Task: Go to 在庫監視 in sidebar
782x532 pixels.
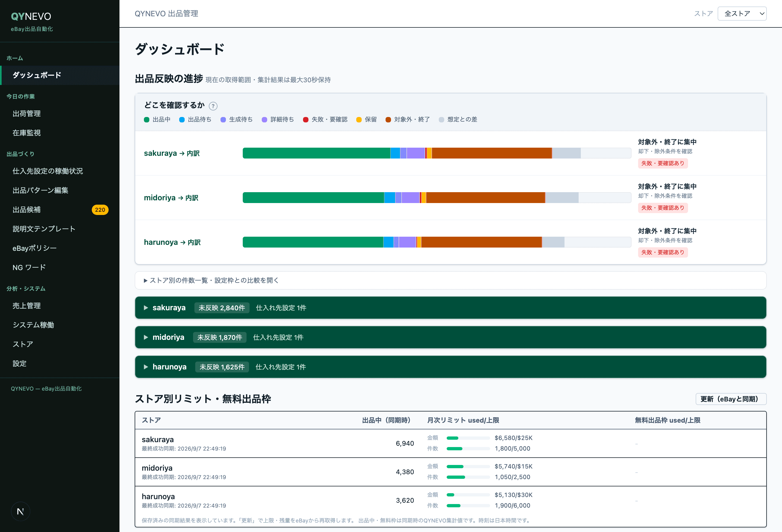Action: click(60, 133)
